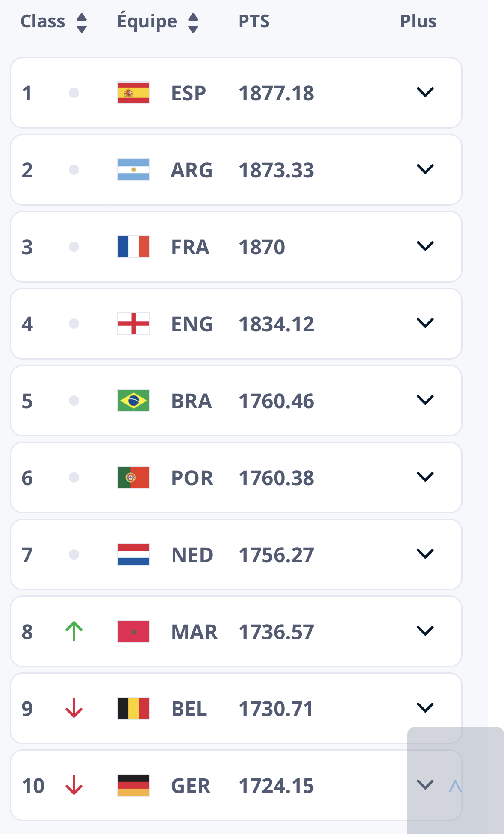Sort rankings by Class column arrows
Viewport: 504px width, 834px height.
coord(82,23)
